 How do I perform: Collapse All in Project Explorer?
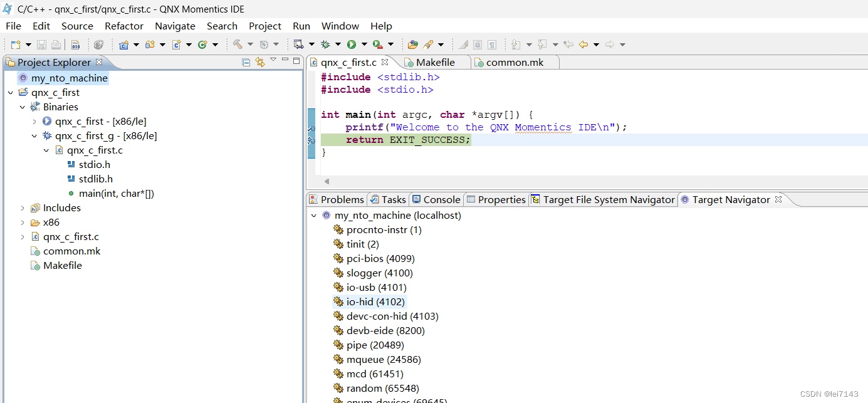point(246,62)
